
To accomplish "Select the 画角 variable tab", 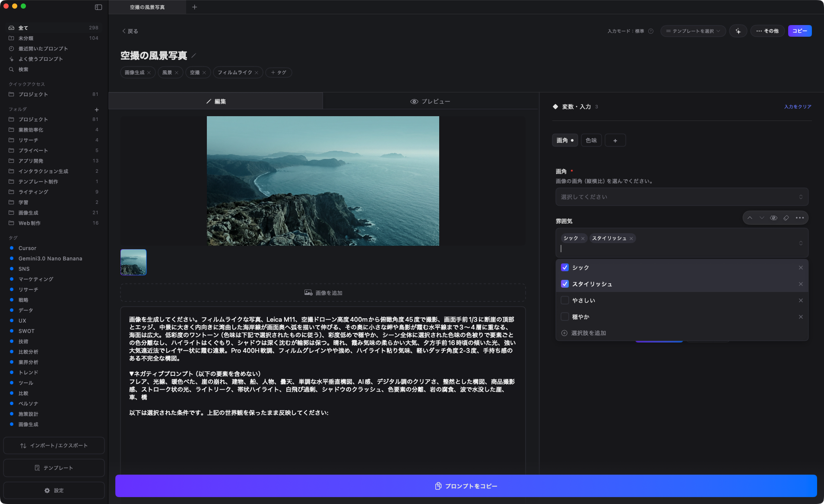I will click(x=565, y=140).
